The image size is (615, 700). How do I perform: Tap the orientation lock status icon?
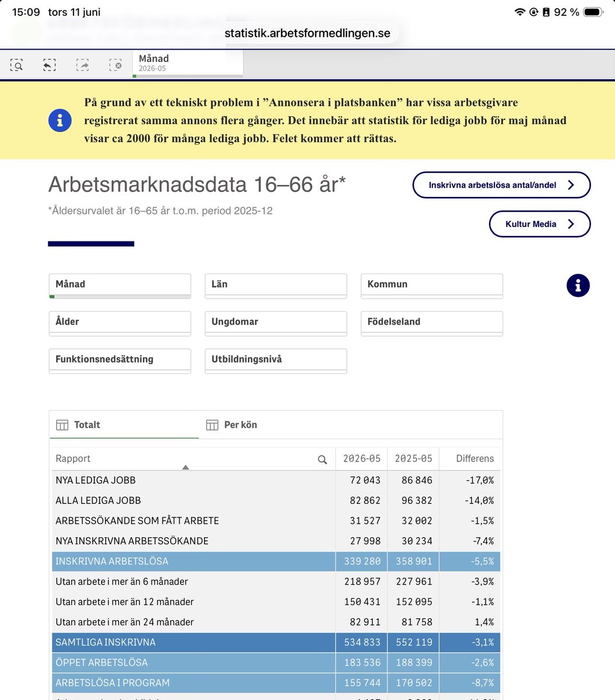pos(533,12)
